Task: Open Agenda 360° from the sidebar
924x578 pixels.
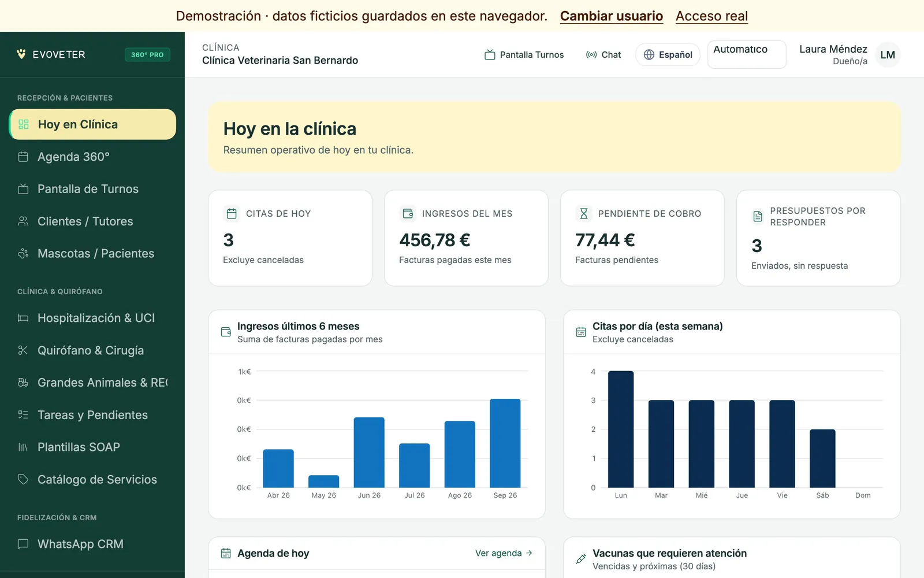Action: point(92,157)
